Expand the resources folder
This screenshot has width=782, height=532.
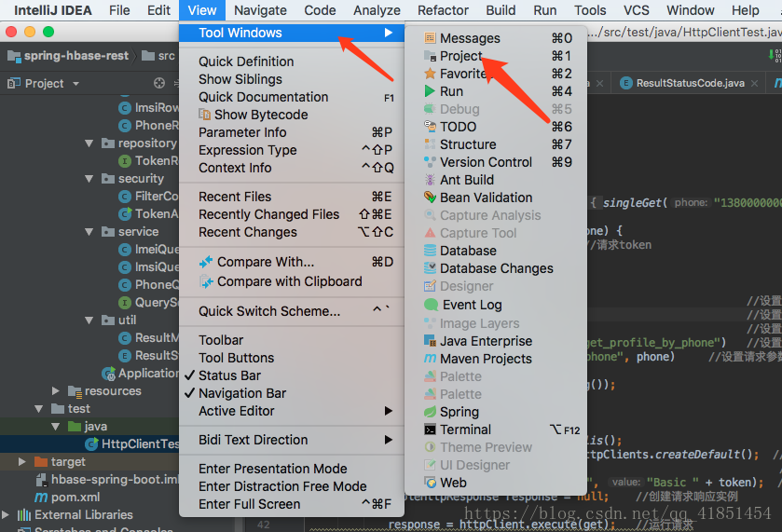pos(56,390)
